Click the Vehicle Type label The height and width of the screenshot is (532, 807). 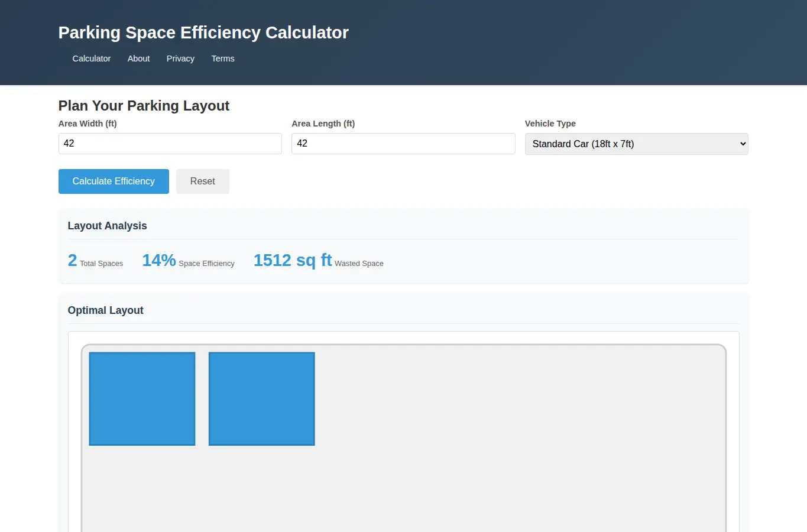click(550, 124)
